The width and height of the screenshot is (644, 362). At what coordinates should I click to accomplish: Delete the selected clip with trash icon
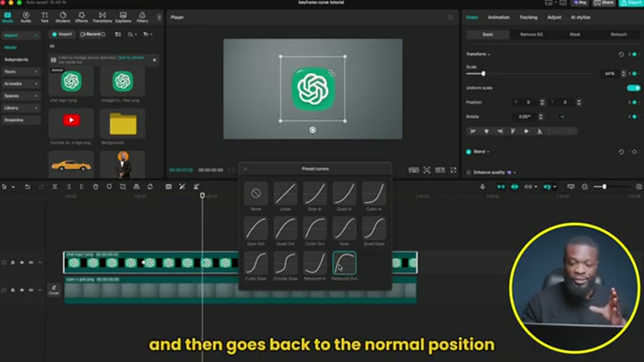coord(96,187)
